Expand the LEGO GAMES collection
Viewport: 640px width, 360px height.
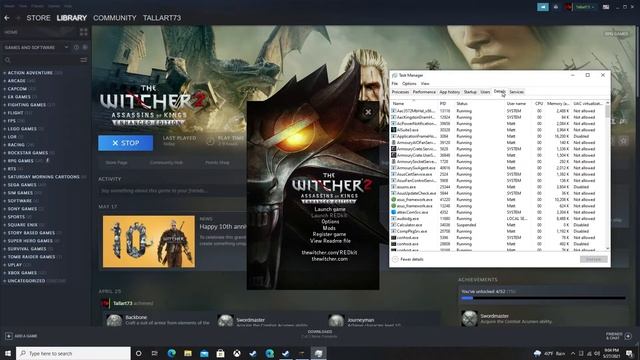[4, 129]
